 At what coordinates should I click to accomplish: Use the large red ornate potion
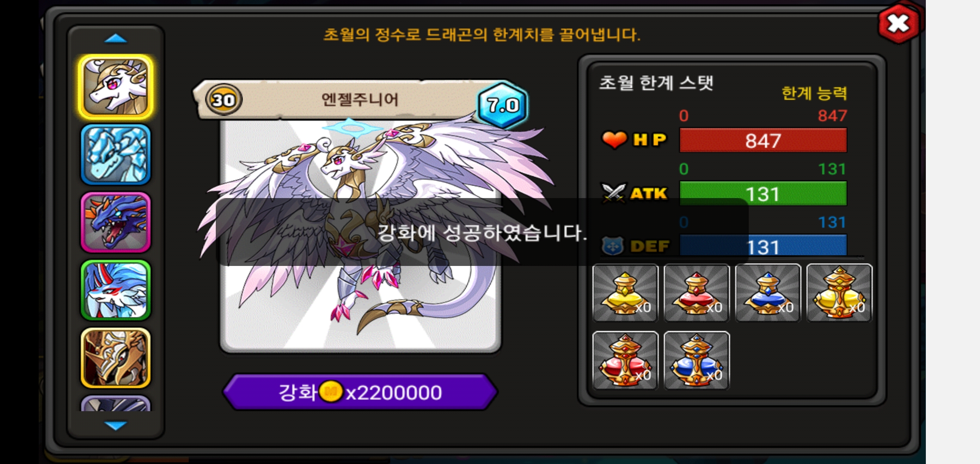tap(625, 361)
